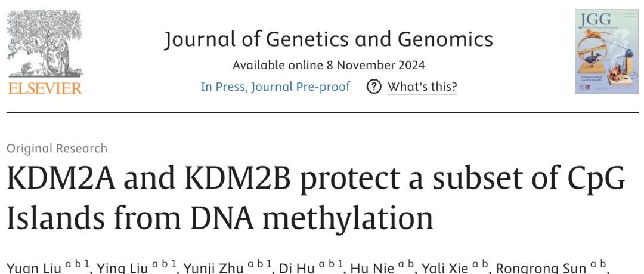The height and width of the screenshot is (274, 644).
Task: Open the Journal of Genetics and Genomics title
Action: click(328, 40)
